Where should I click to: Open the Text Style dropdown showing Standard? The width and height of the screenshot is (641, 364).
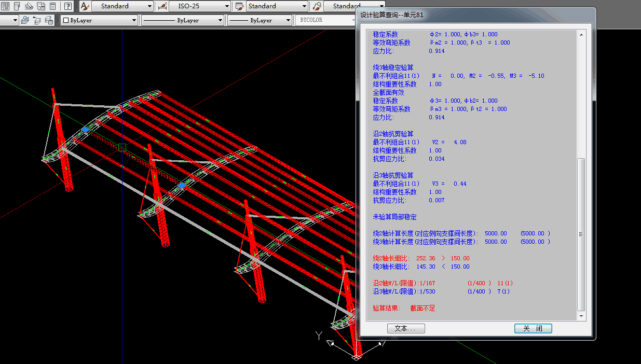(x=122, y=6)
